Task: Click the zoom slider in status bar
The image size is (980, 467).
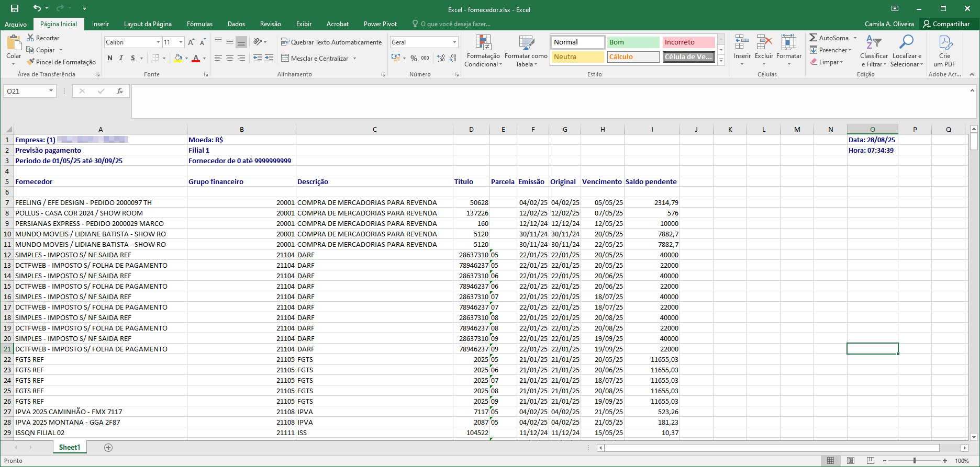Action: tap(915, 461)
